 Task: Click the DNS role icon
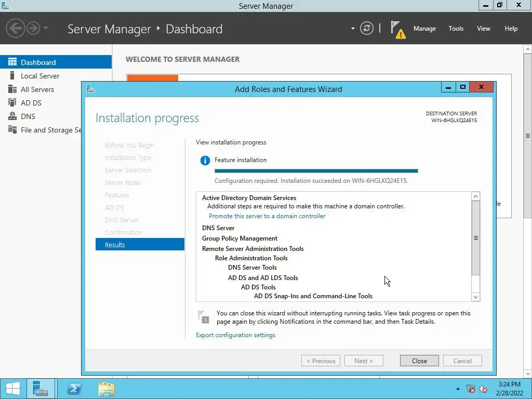pos(12,116)
